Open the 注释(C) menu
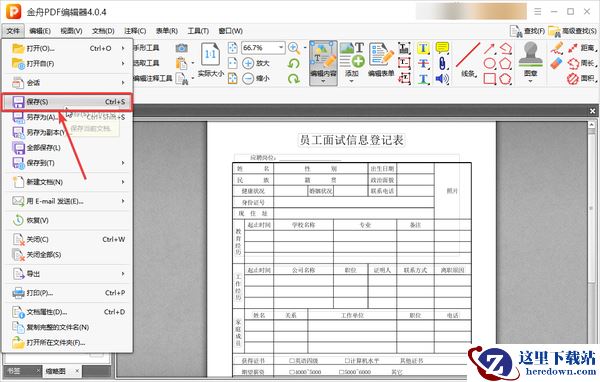Image resolution: width=600 pixels, height=382 pixels. point(135,31)
